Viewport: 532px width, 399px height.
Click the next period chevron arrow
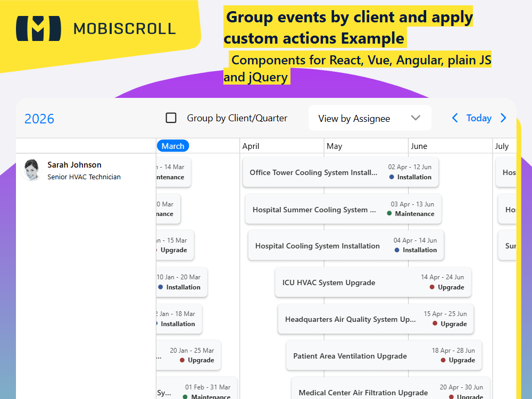tap(503, 118)
